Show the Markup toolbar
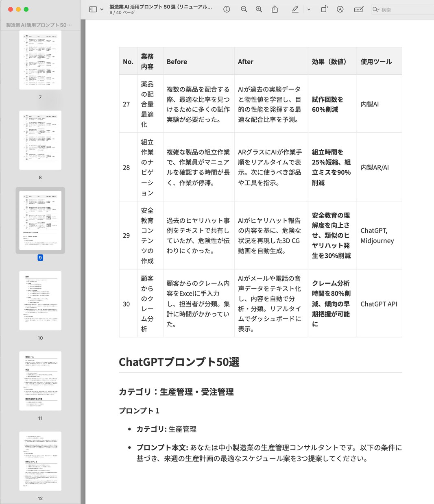Screen dimensions: 434x504 tap(340, 9)
